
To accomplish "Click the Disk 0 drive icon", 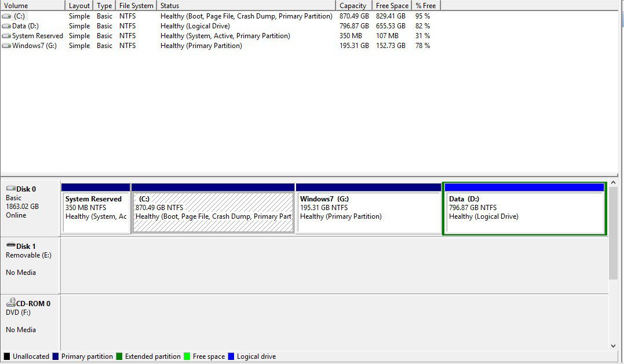I will pos(10,189).
